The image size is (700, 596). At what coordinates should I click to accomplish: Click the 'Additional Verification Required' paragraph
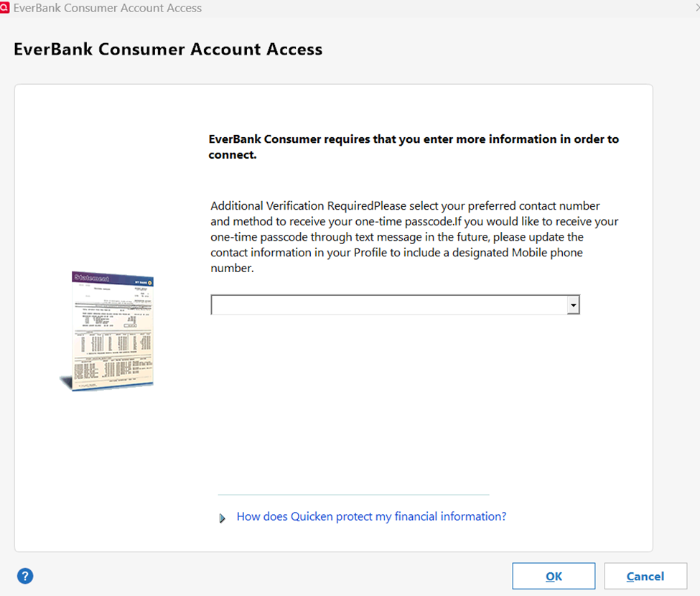click(x=414, y=237)
